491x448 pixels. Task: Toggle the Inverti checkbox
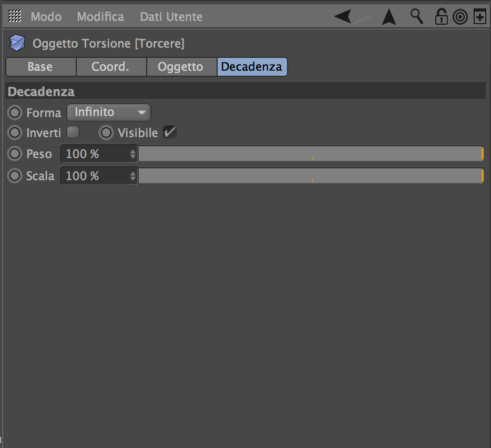(x=73, y=132)
